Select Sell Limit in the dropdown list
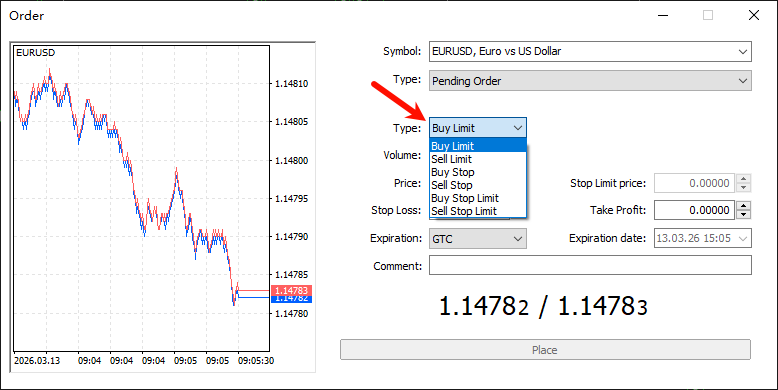This screenshot has width=778, height=390. 477,159
